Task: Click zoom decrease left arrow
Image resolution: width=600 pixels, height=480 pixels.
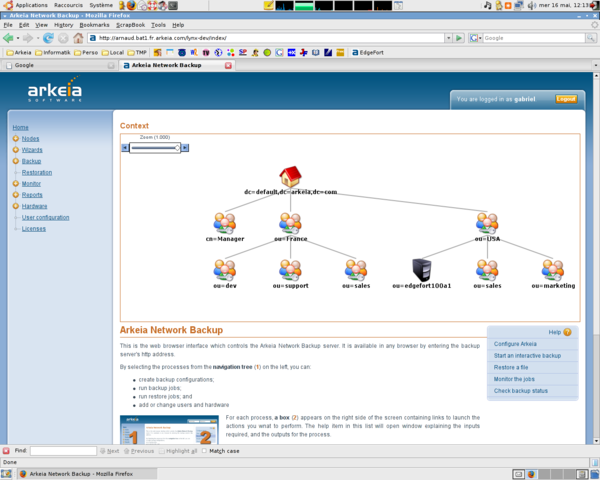Action: coord(125,148)
